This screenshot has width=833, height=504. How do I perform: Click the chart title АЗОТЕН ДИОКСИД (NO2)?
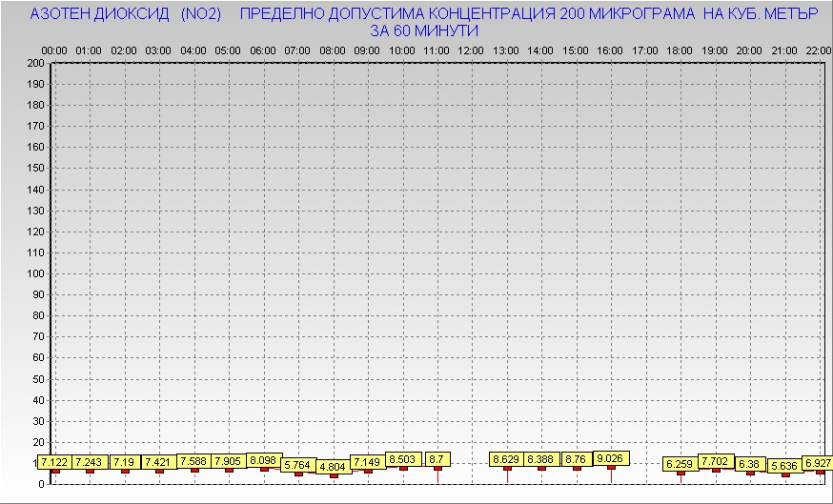126,14
